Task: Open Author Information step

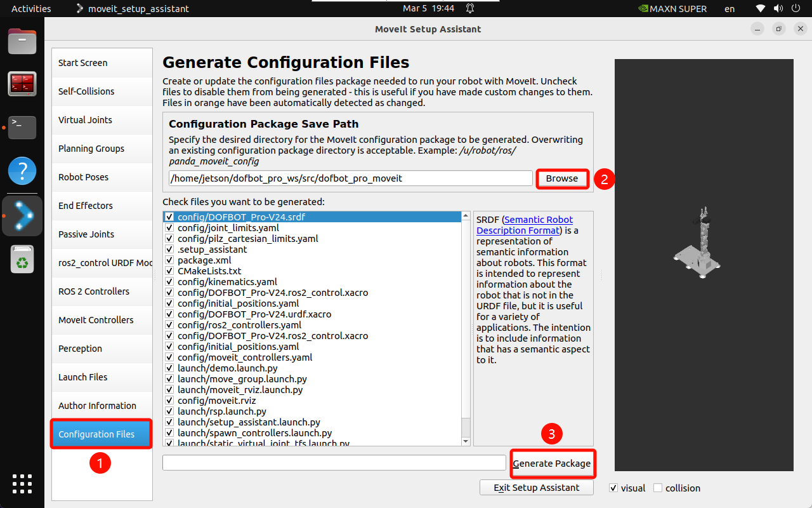Action: [x=102, y=406]
